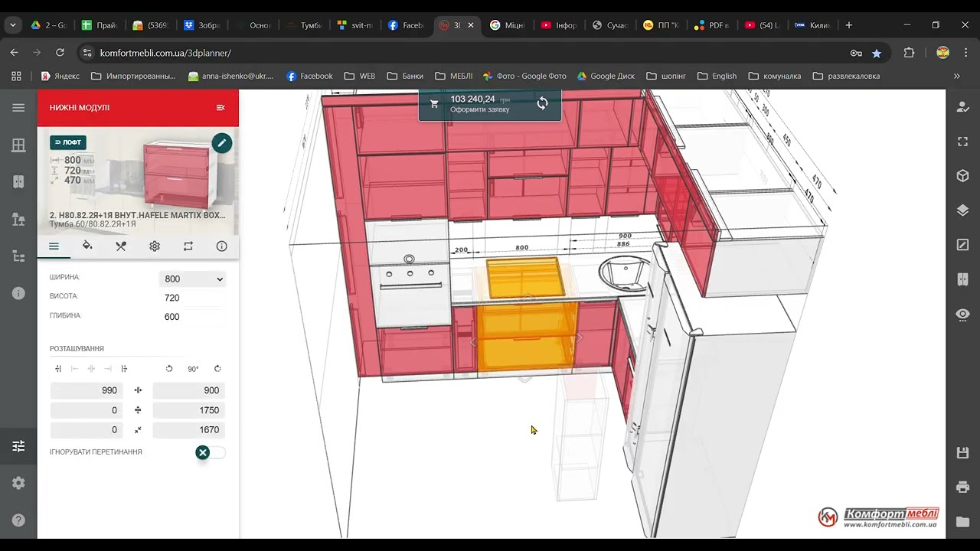This screenshot has height=551, width=980.
Task: Open the English bookmarks folder
Action: point(717,77)
